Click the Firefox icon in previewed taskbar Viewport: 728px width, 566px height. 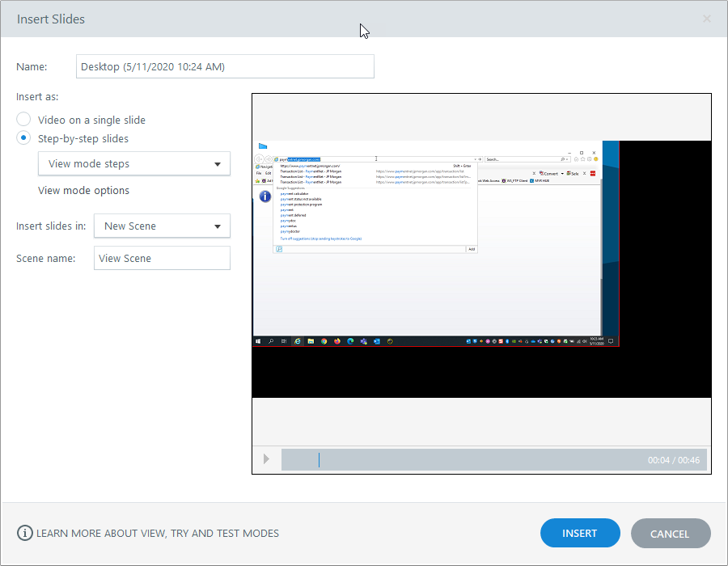pyautogui.click(x=337, y=341)
